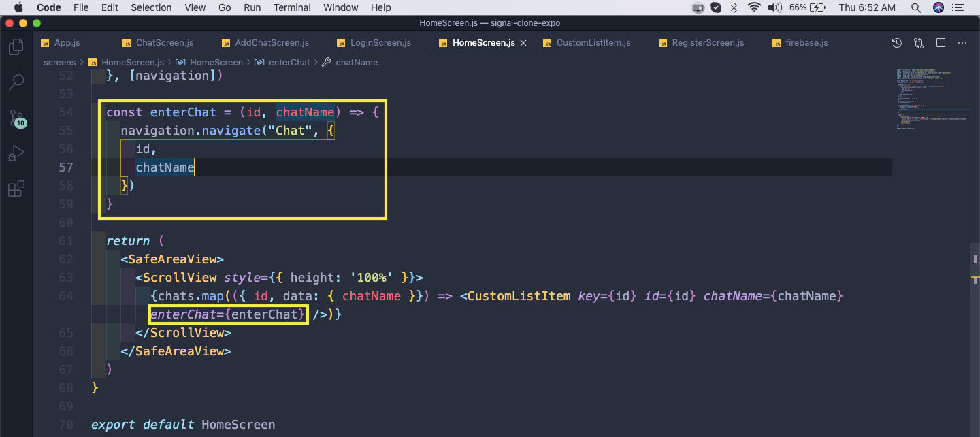Click 'chats.map' on line 64

(x=191, y=296)
